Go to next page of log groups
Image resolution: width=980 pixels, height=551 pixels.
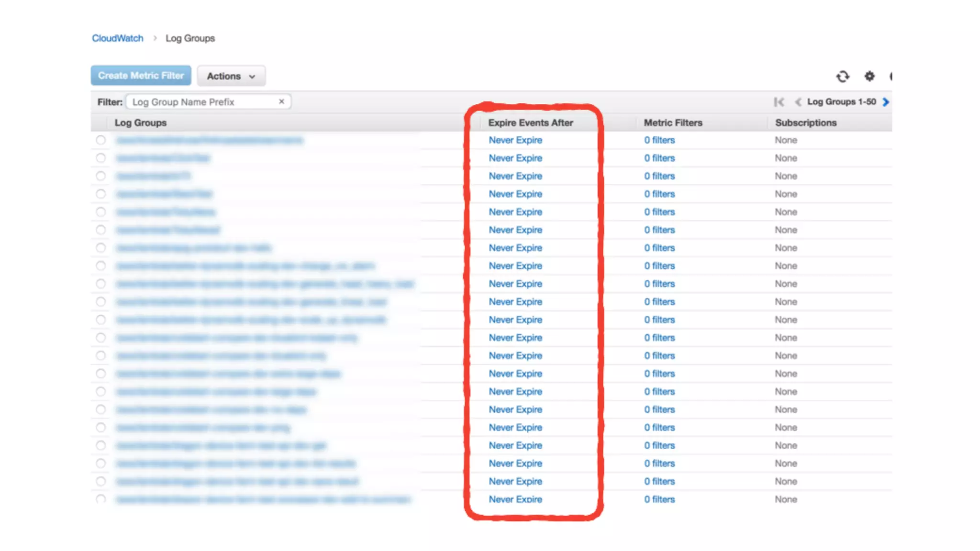click(x=886, y=102)
